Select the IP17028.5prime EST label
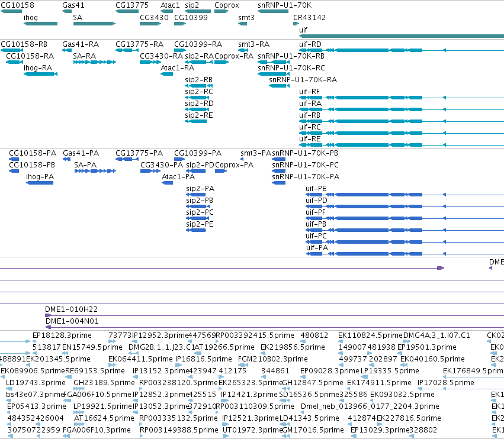The width and height of the screenshot is (504, 439). pos(446,383)
